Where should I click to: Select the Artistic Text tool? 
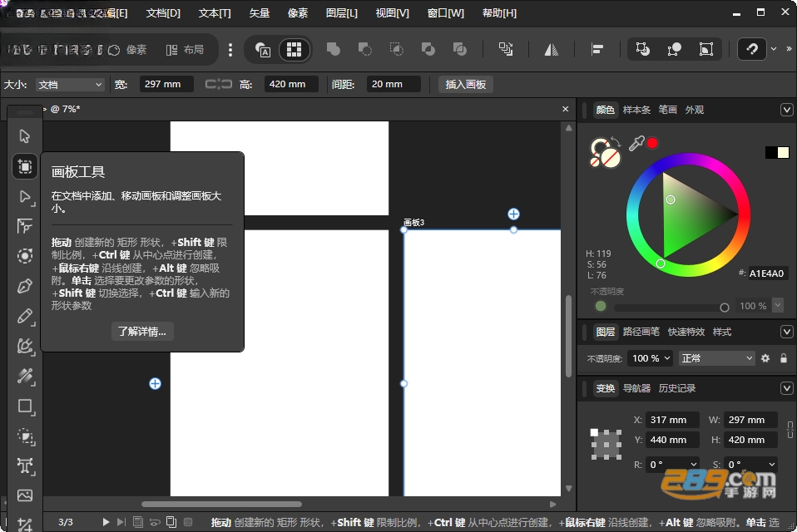coord(24,465)
